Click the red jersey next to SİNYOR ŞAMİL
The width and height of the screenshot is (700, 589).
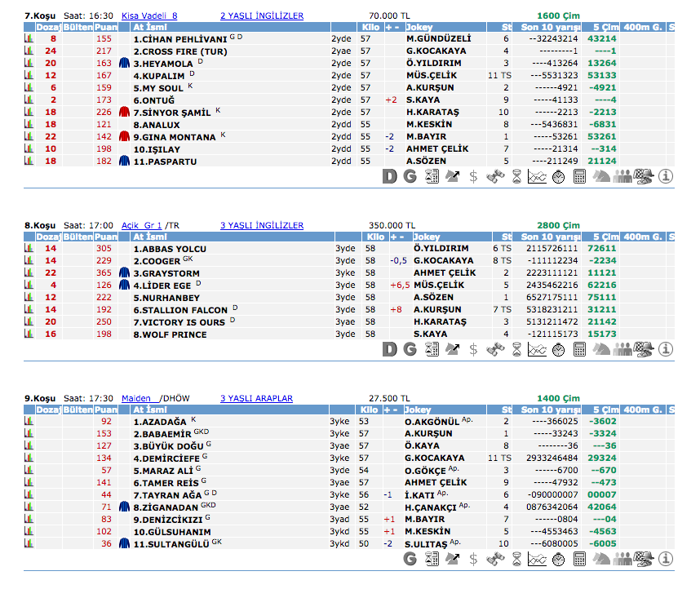coord(125,113)
